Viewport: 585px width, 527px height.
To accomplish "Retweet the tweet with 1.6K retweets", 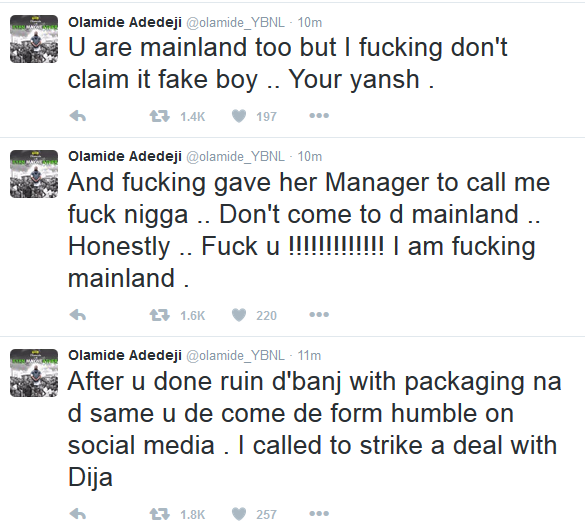I will 160,316.
